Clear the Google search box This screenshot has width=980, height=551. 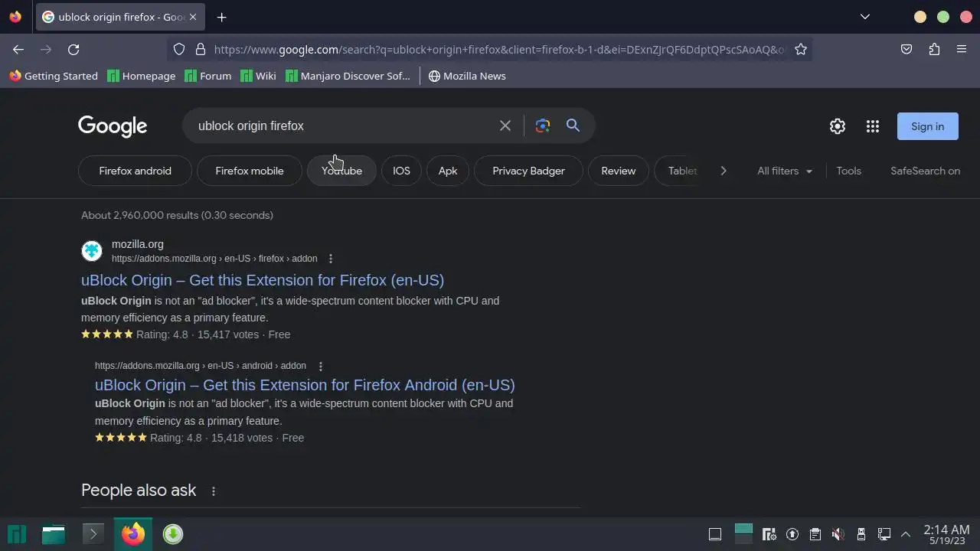click(x=505, y=126)
